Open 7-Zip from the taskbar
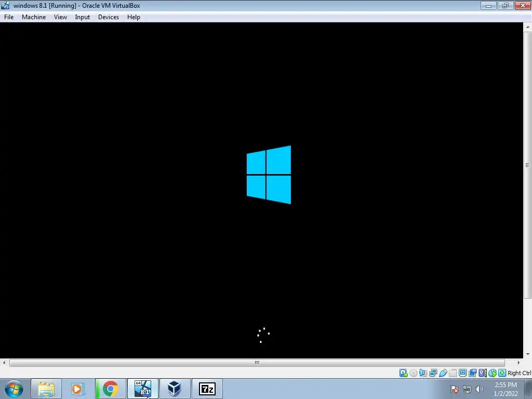Image resolution: width=532 pixels, height=399 pixels. coord(207,389)
